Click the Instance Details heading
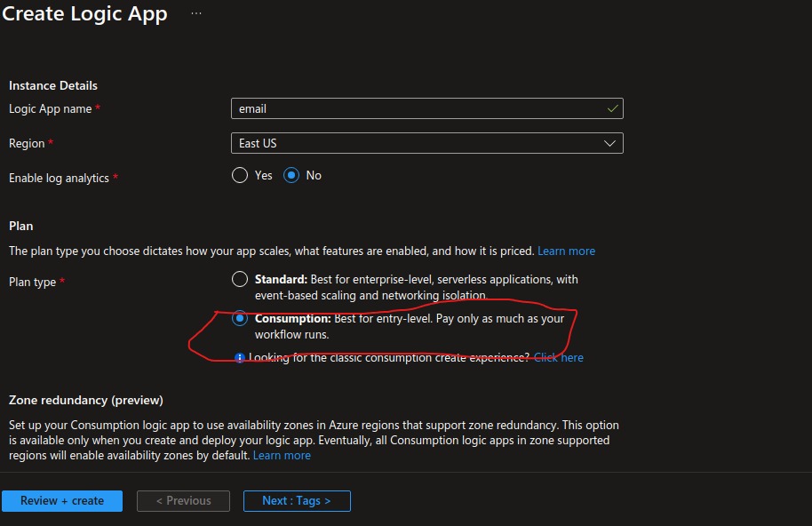The height and width of the screenshot is (526, 812). coord(52,85)
